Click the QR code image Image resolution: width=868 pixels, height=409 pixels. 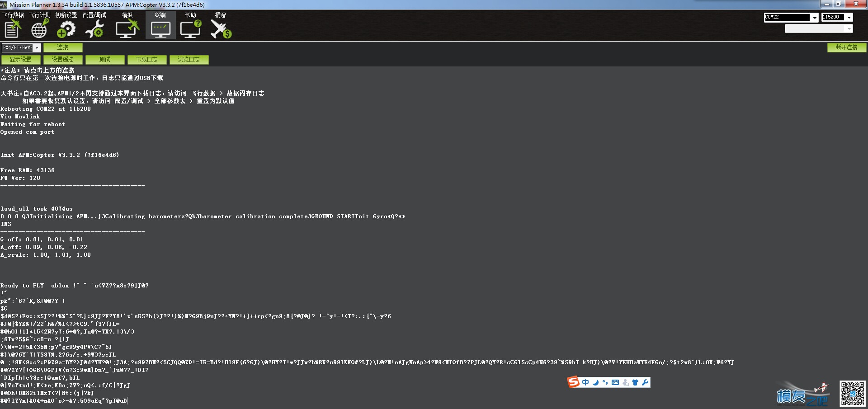(x=852, y=393)
